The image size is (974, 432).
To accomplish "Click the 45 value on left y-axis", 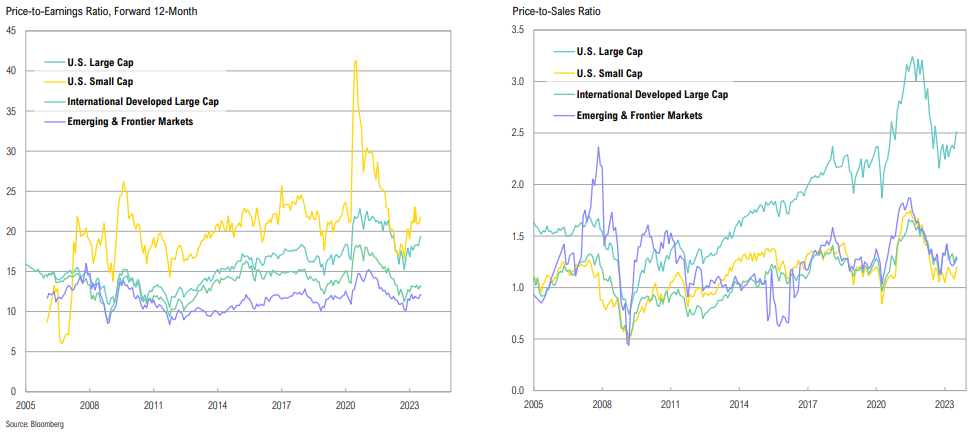I will coord(11,31).
